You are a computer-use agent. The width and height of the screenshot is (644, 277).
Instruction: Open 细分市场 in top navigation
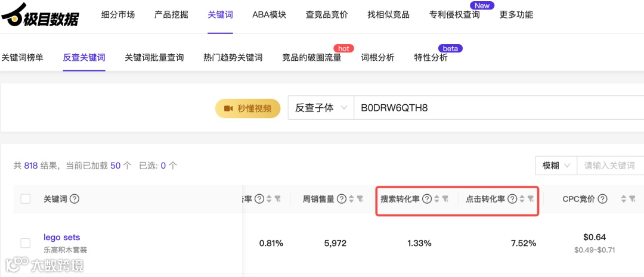[x=118, y=15]
